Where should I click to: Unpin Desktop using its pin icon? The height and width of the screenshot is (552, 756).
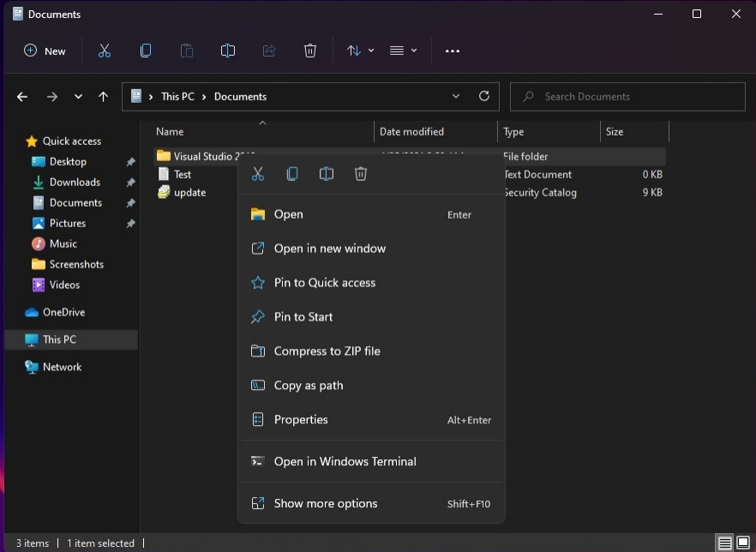click(130, 162)
